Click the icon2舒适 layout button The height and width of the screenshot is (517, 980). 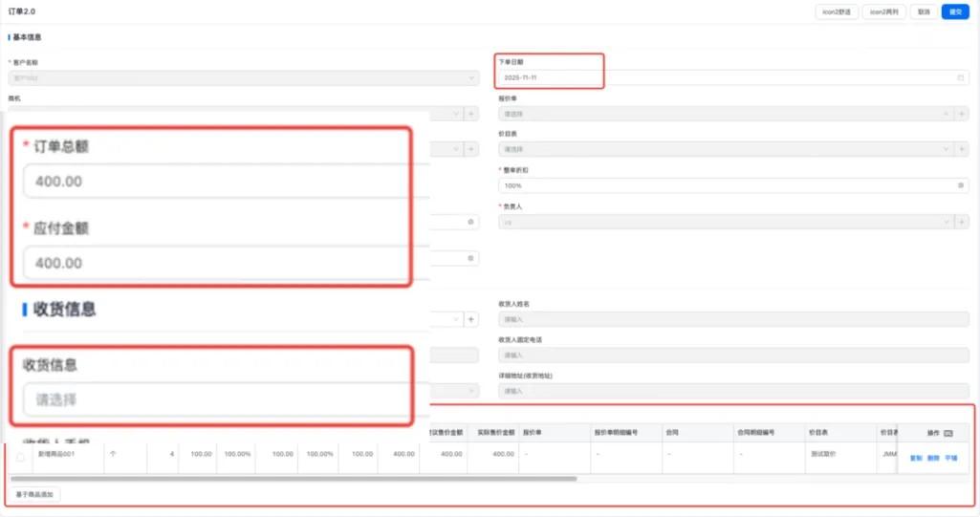pos(836,12)
